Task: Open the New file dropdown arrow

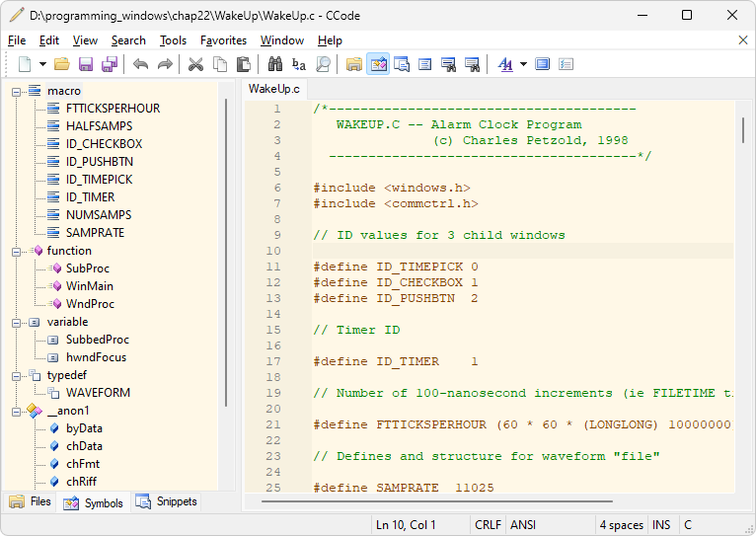Action: (x=42, y=64)
